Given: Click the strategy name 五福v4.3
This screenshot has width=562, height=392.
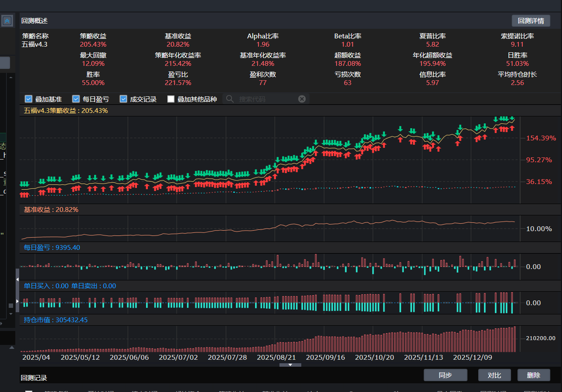Looking at the screenshot, I should (x=34, y=44).
